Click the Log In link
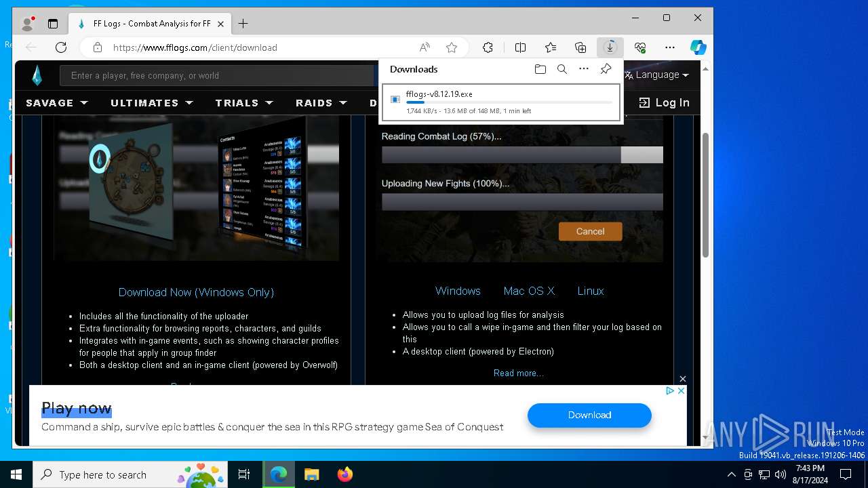This screenshot has height=488, width=868. pos(664,103)
